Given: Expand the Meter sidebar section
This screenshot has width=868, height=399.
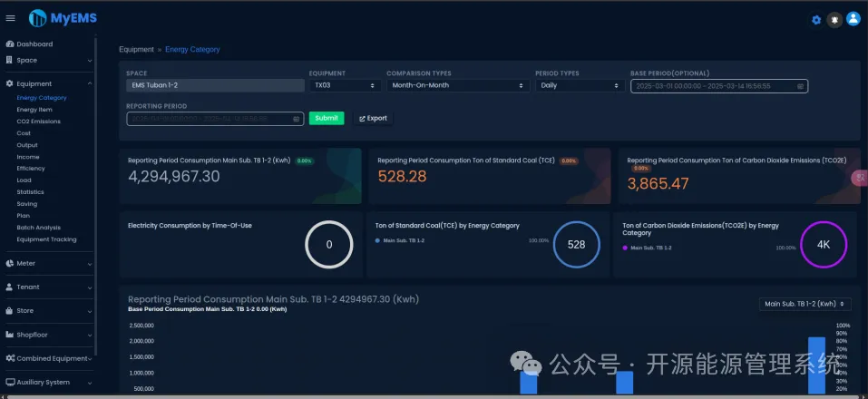Looking at the screenshot, I should pyautogui.click(x=90, y=264).
